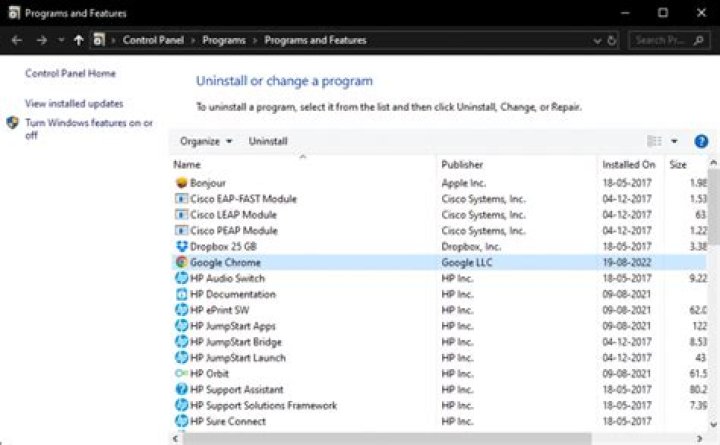720x445 pixels.
Task: Click the Google Chrome icon
Action: (x=181, y=262)
